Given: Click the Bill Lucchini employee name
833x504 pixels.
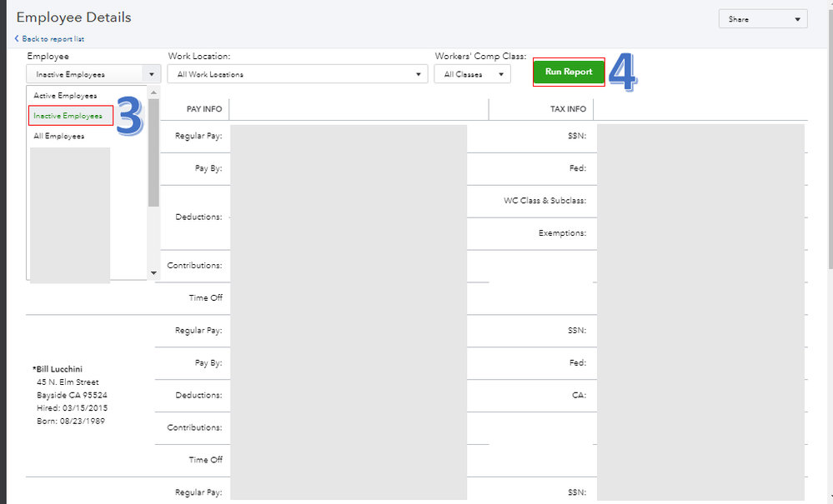Looking at the screenshot, I should tap(59, 369).
